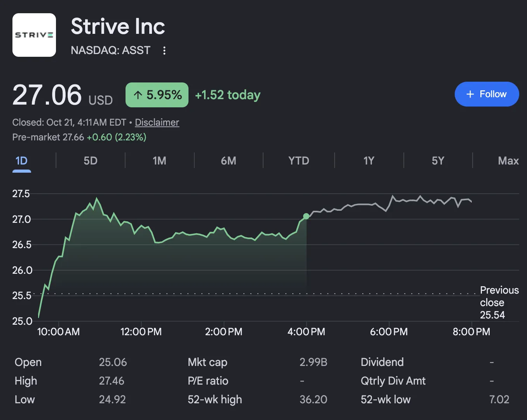Switch to the 6M chart view
Screen dimensions: 527x420
(229, 161)
